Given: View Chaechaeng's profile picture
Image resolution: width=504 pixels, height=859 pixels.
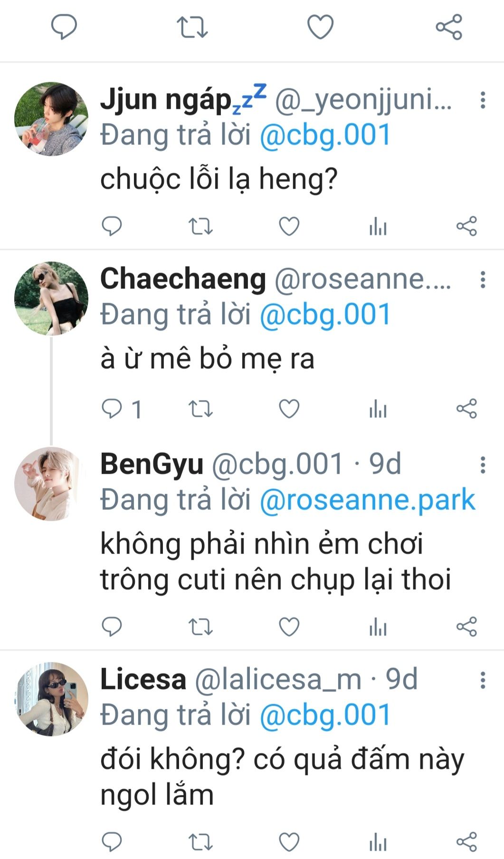Looking at the screenshot, I should click(x=51, y=298).
